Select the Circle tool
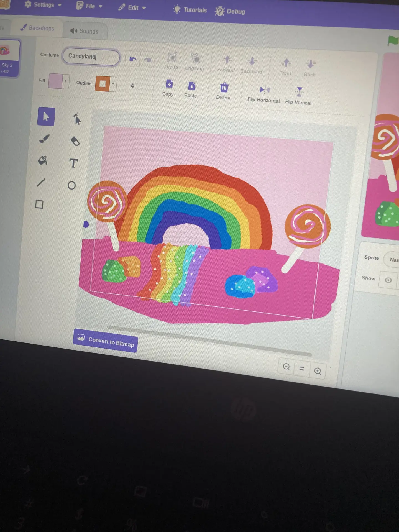 tap(72, 185)
